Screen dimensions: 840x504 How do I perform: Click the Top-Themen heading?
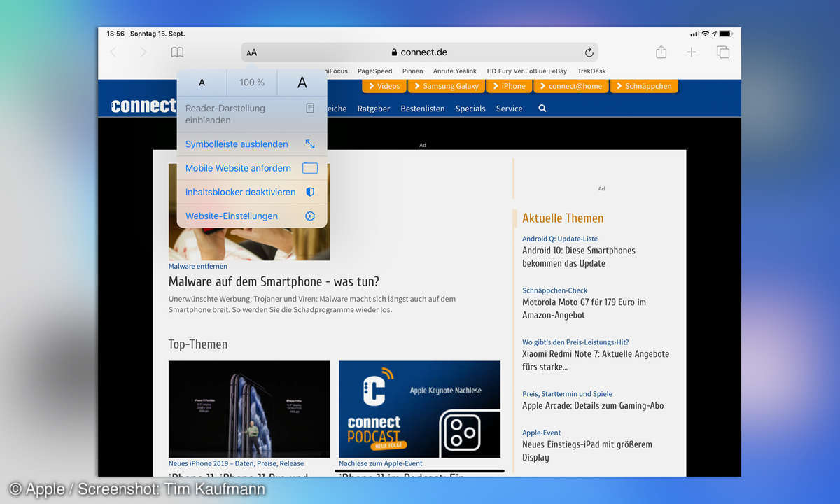coord(198,344)
